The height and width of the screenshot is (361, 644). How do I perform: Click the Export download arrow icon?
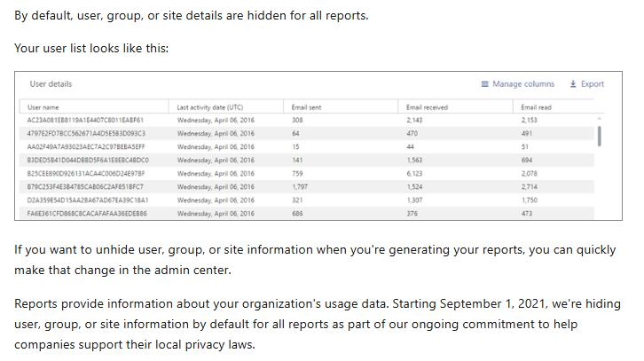tap(573, 84)
